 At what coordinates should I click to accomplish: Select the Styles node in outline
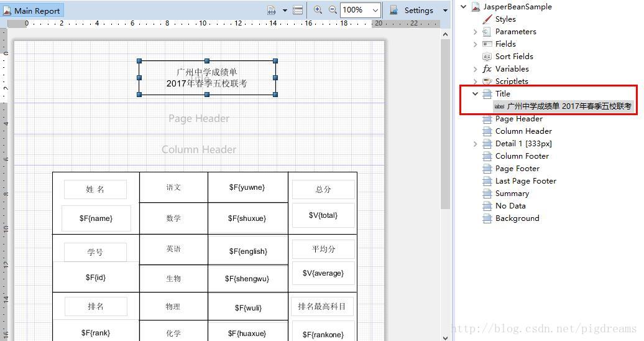pyautogui.click(x=505, y=19)
